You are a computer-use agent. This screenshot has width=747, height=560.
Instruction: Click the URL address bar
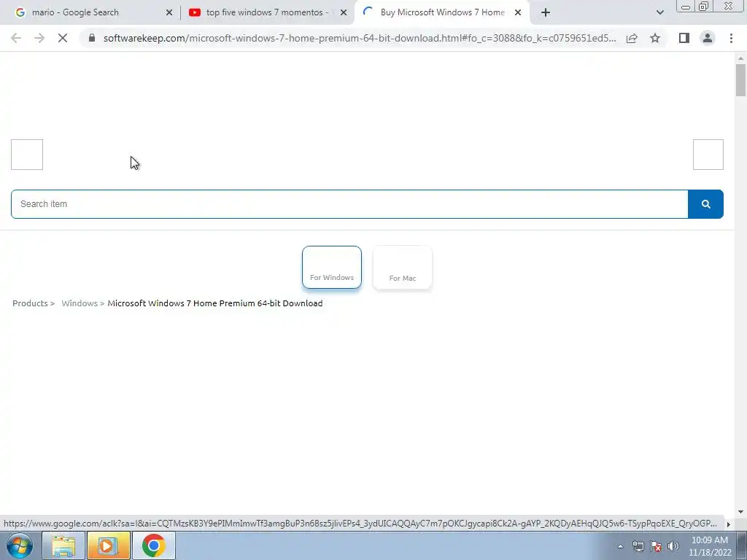[360, 38]
